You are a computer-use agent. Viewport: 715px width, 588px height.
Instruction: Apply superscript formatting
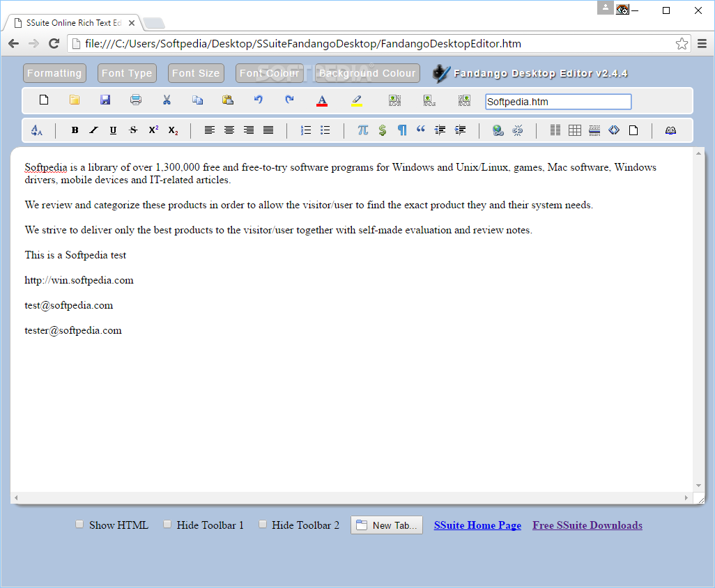(x=154, y=130)
